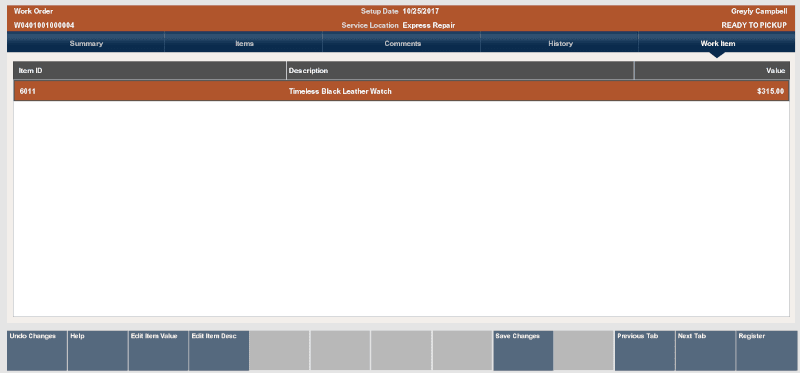Open the Items tab
800x373 pixels.
[x=244, y=43]
